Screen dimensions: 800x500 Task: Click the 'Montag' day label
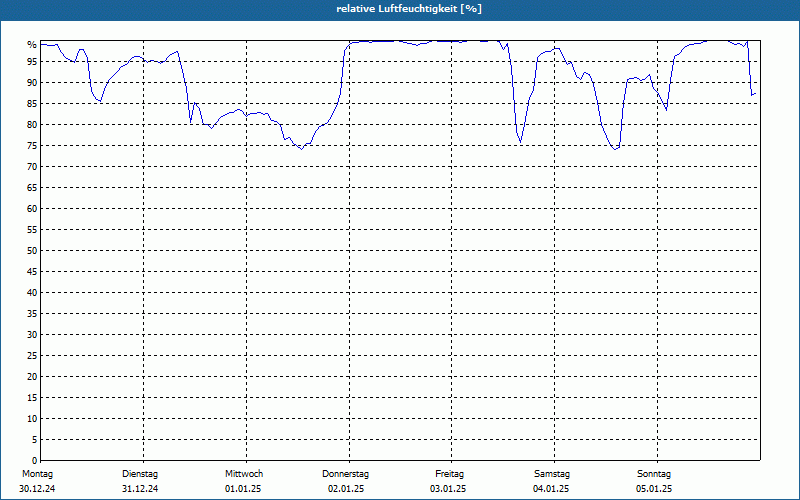[37, 474]
